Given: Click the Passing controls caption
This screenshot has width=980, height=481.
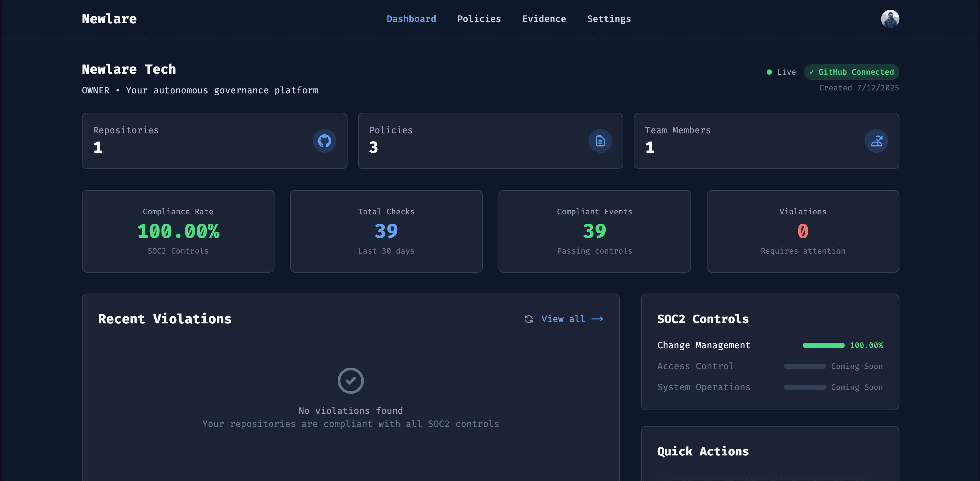Looking at the screenshot, I should pyautogui.click(x=594, y=251).
